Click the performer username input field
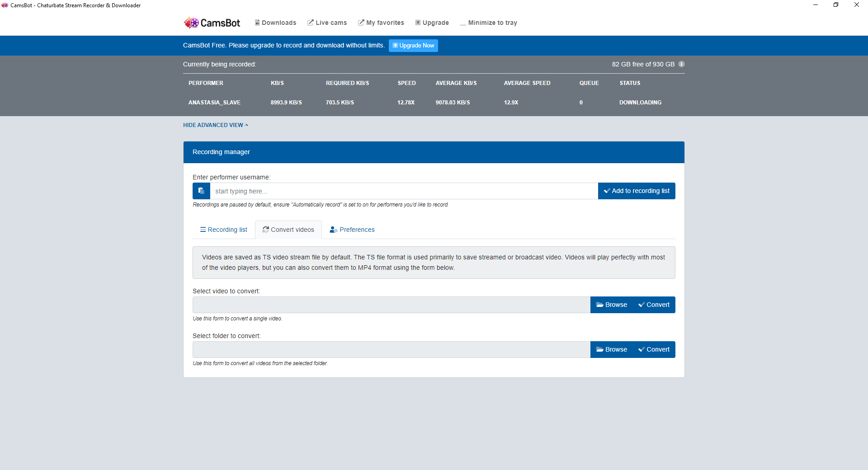Screen dimensions: 868x470 pos(404,191)
